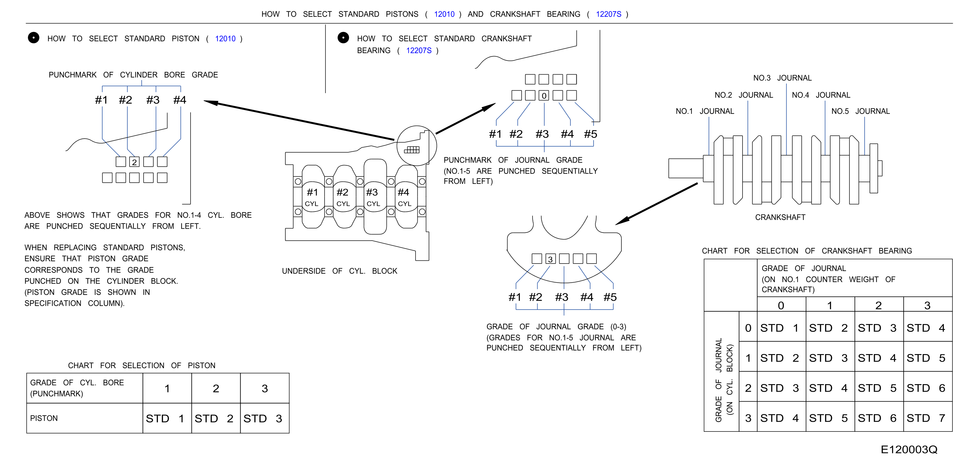980x465 pixels.
Task: Click the STD 2 cell in the piston chart
Action: 216,419
